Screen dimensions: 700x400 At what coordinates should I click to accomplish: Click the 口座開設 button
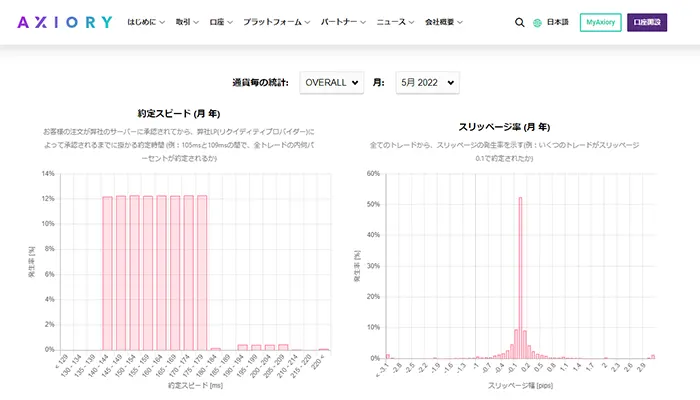point(647,22)
